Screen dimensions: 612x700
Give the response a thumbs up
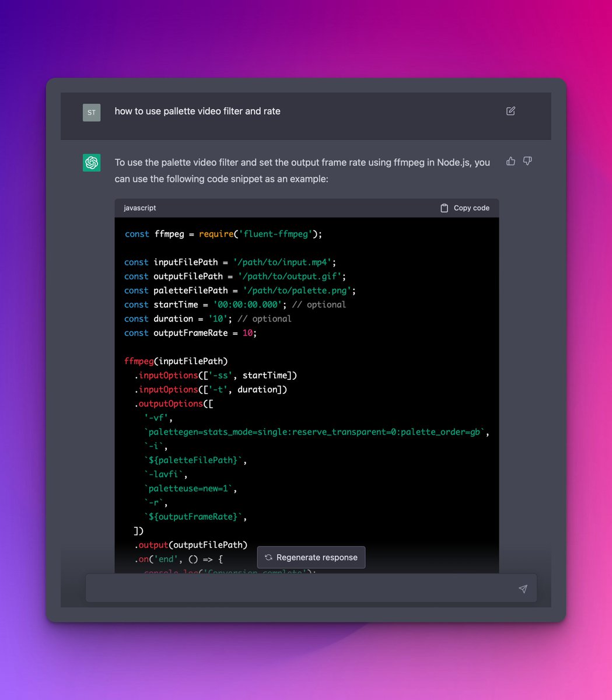[510, 161]
